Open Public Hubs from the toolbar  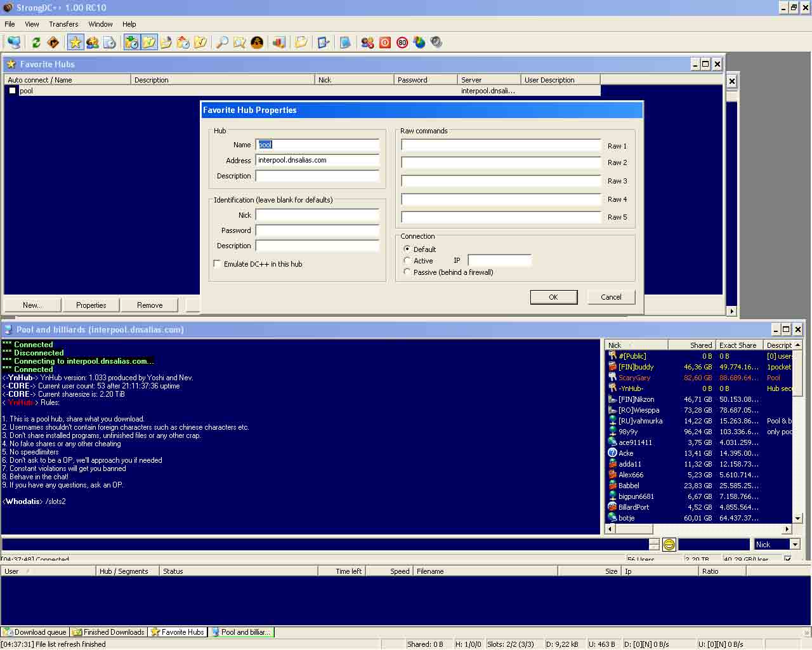click(x=14, y=43)
